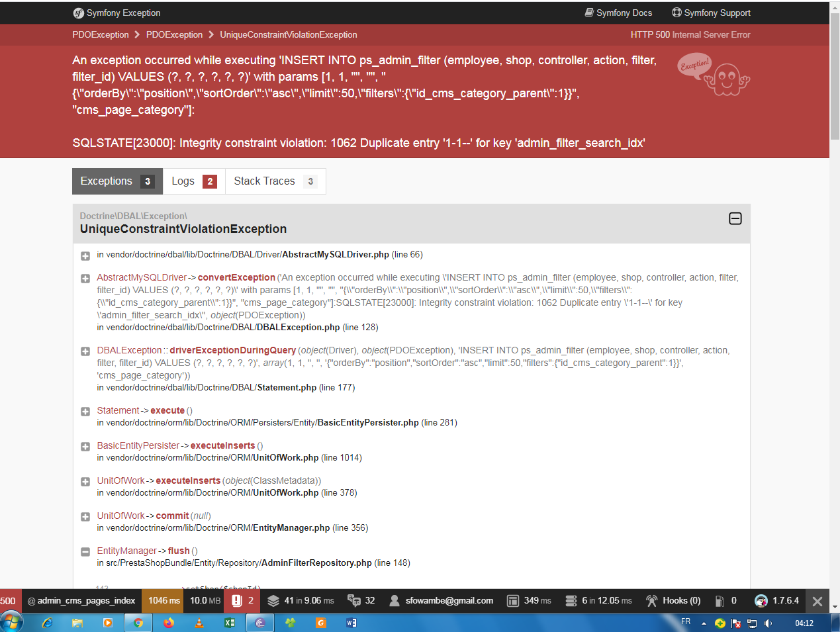Collapse the EntityManager flush trace entry
The image size is (840, 632).
85,552
